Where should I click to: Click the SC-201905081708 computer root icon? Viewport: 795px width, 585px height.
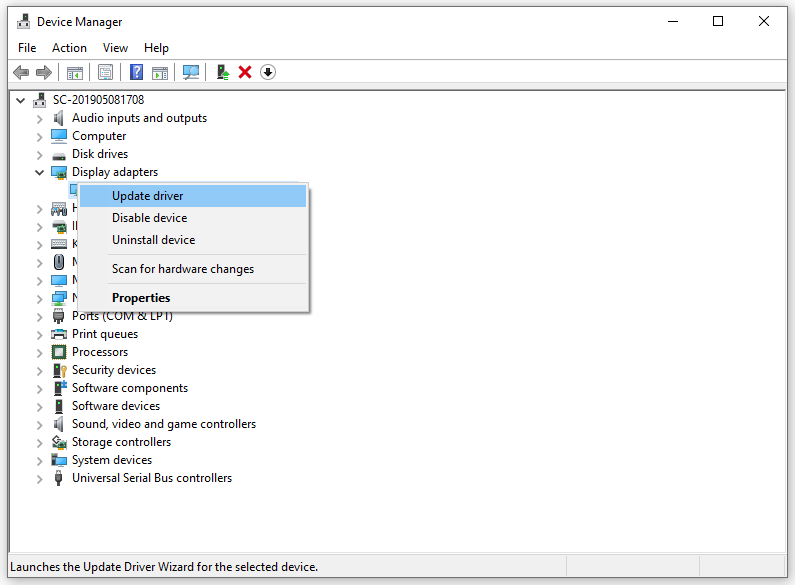pos(40,100)
